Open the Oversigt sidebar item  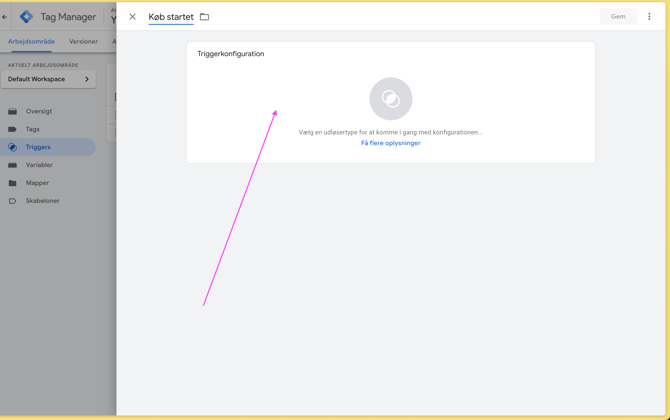[x=39, y=111]
